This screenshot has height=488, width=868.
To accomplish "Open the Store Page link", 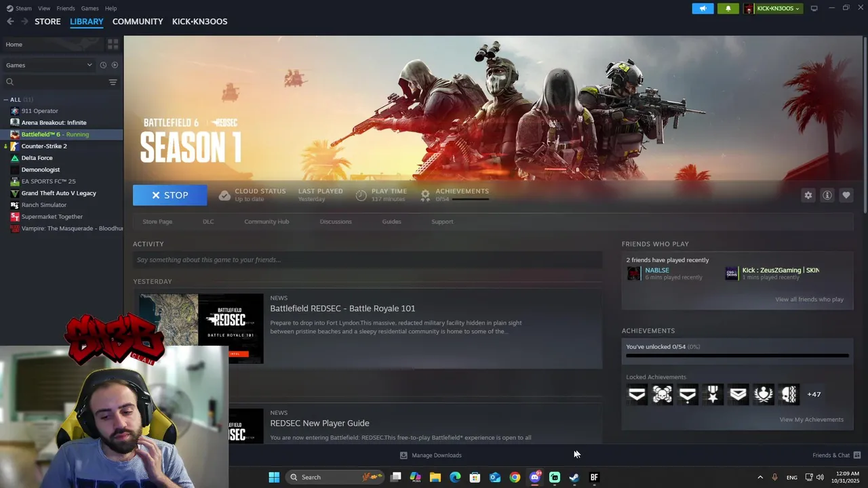I will click(157, 222).
